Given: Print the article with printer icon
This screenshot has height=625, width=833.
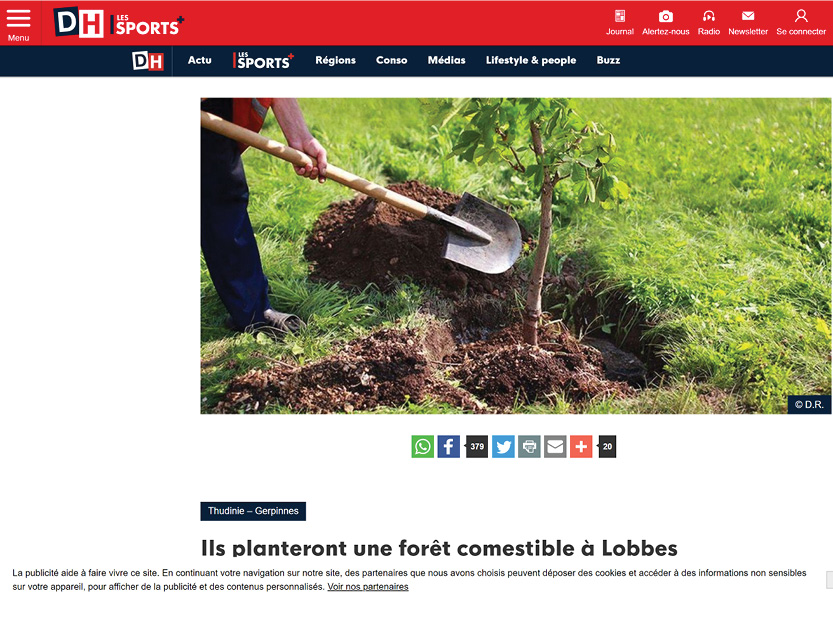Looking at the screenshot, I should [x=529, y=446].
